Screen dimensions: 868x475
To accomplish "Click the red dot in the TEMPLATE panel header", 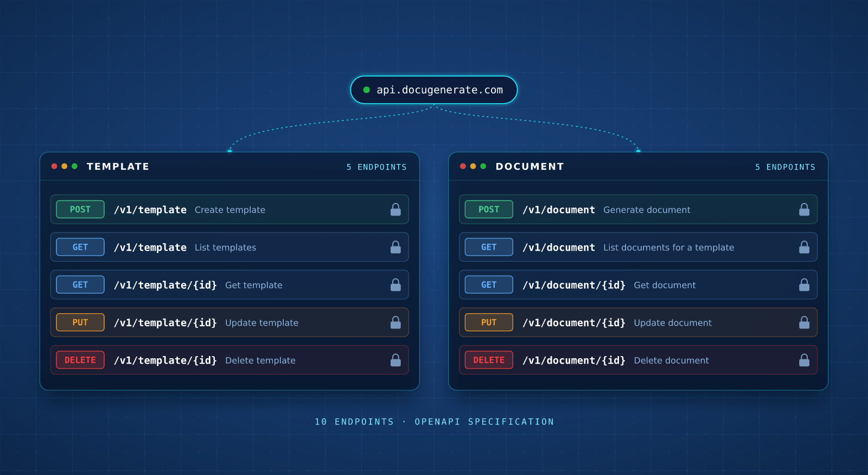I will [54, 166].
